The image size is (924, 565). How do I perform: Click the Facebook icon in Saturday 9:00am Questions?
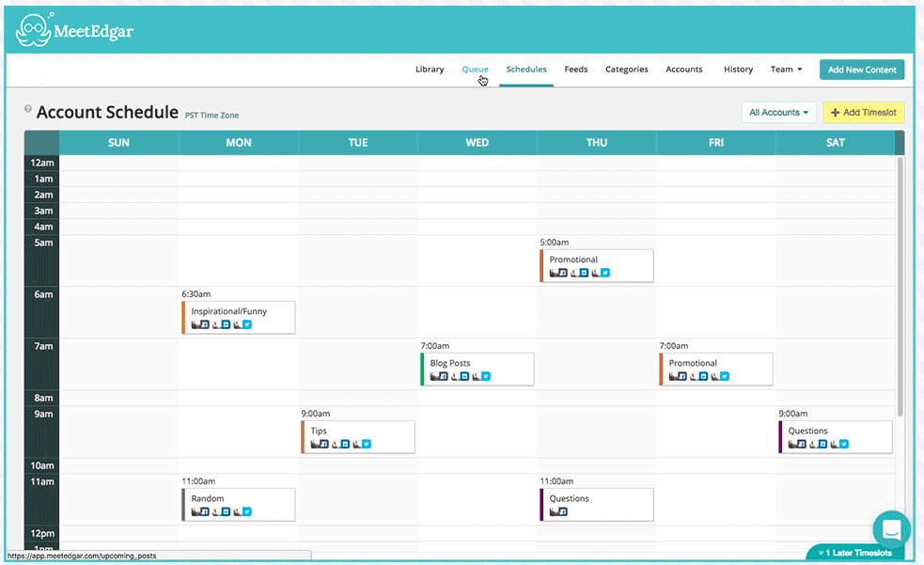[x=797, y=445]
